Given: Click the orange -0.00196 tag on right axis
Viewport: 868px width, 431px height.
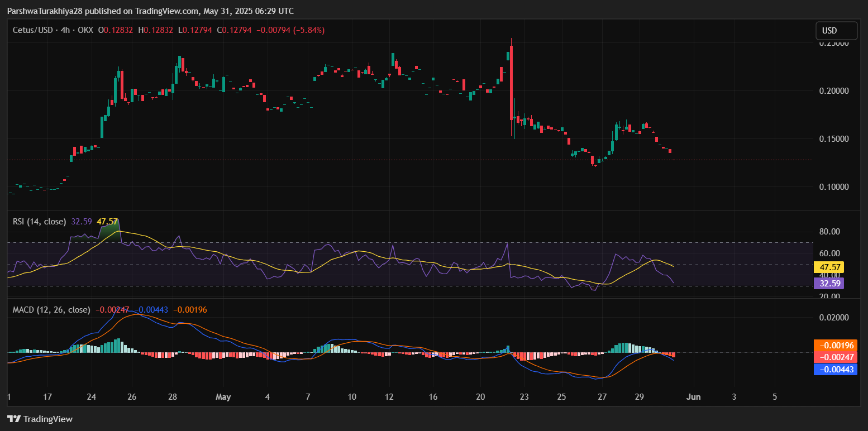Looking at the screenshot, I should point(835,345).
